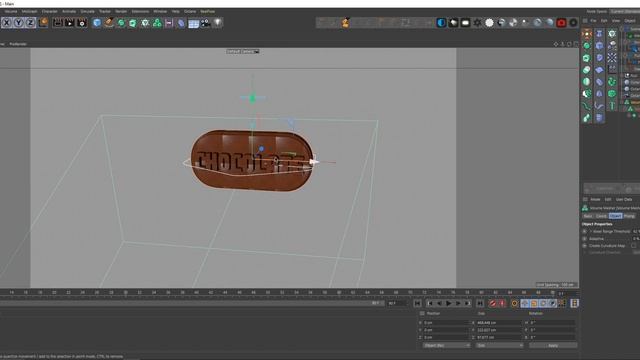Switch to the Basic tab in Attributes
This screenshot has width=640, height=360.
click(588, 216)
